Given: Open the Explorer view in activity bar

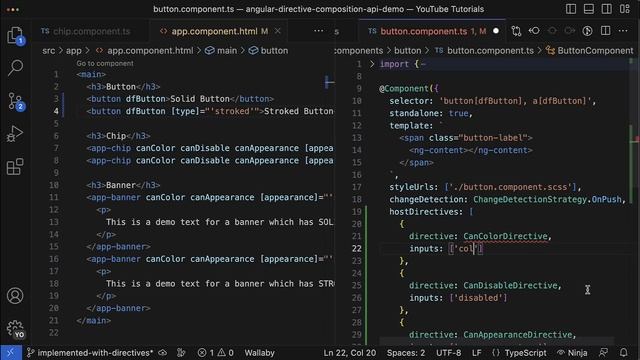Looking at the screenshot, I should coord(15,35).
